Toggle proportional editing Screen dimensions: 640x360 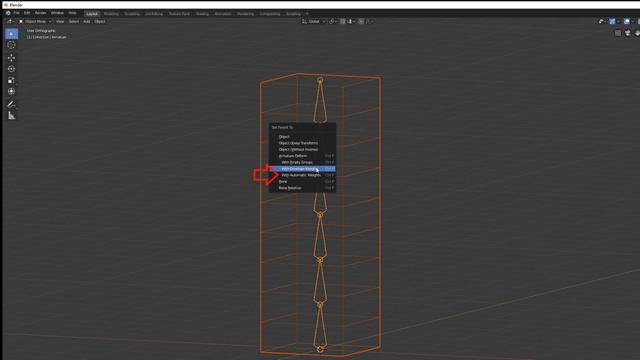click(361, 21)
